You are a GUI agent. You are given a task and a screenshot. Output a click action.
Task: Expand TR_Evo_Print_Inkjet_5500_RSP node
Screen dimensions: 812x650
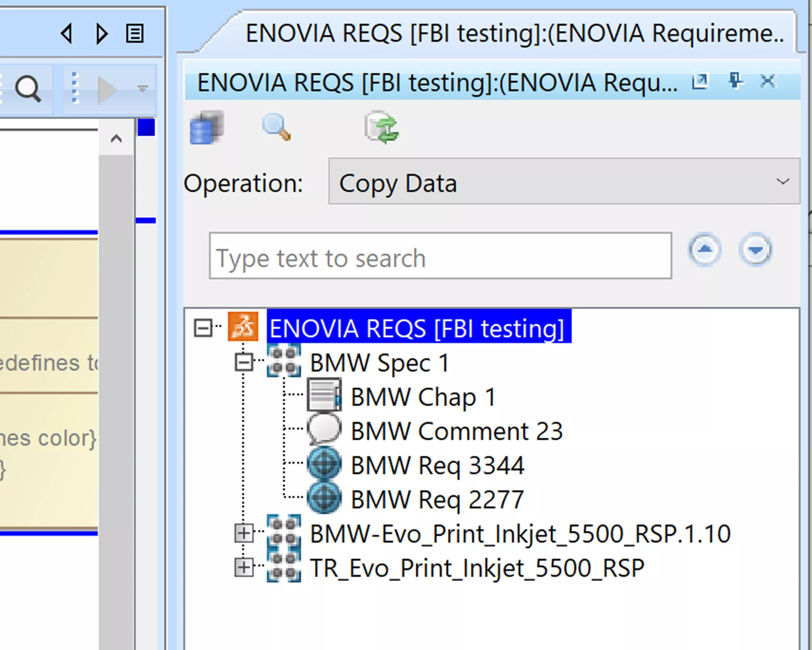(244, 567)
